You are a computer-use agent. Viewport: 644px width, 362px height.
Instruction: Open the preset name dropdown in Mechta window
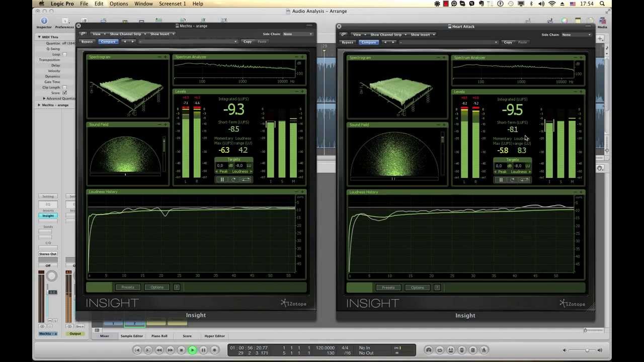click(x=189, y=42)
